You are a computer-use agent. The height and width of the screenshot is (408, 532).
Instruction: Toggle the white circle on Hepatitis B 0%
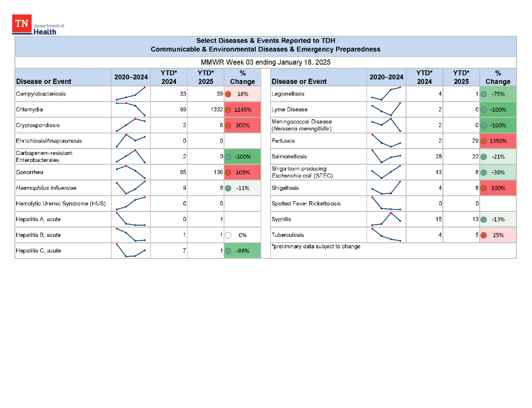pos(228,235)
